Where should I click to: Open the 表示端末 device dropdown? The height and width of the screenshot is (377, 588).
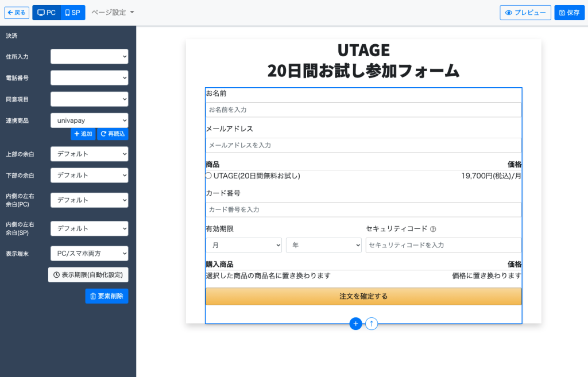pos(89,253)
